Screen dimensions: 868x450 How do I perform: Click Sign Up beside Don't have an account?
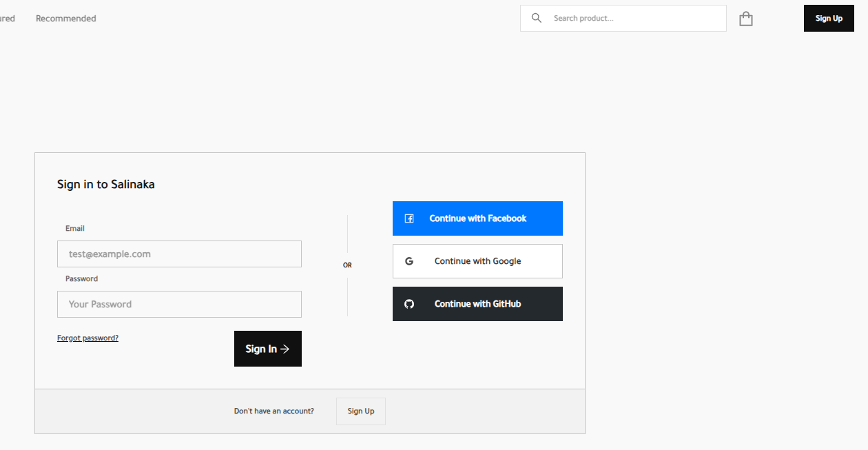360,411
